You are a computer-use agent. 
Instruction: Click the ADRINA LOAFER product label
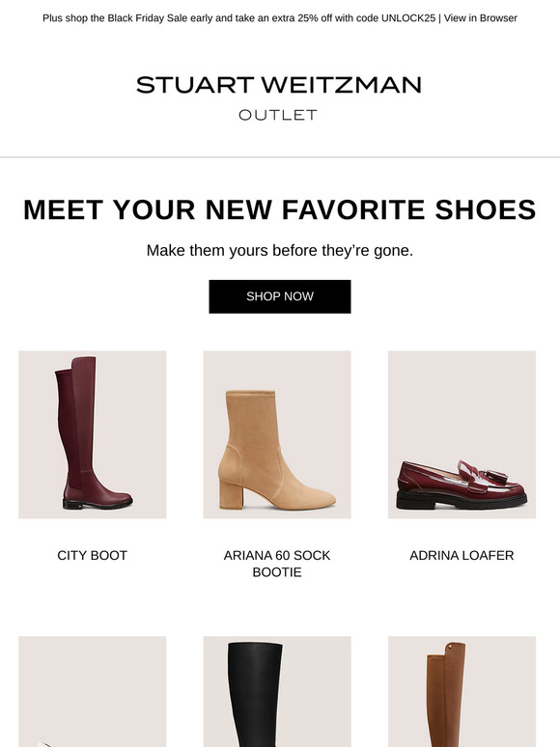tap(462, 556)
